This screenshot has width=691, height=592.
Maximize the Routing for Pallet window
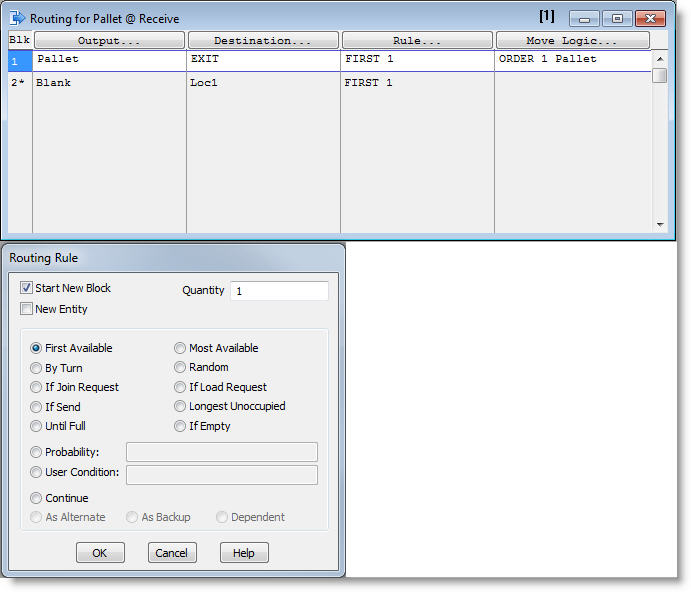(617, 19)
